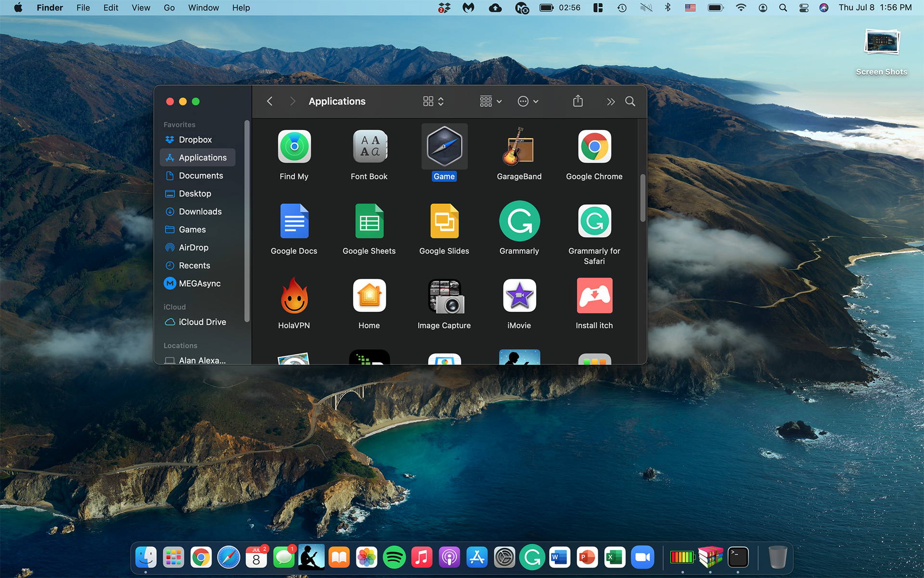Viewport: 924px width, 578px height.
Task: Open iCloud Drive in the sidebar
Action: click(197, 322)
